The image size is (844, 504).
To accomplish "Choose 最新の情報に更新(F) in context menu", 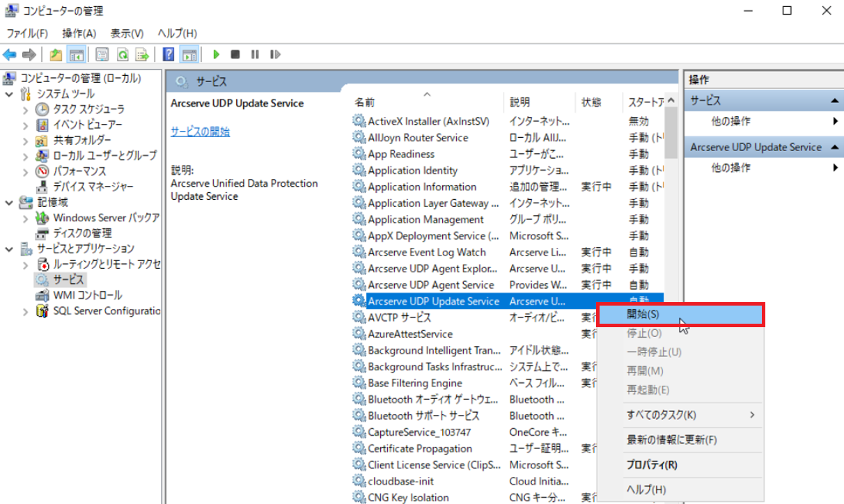I will [681, 440].
